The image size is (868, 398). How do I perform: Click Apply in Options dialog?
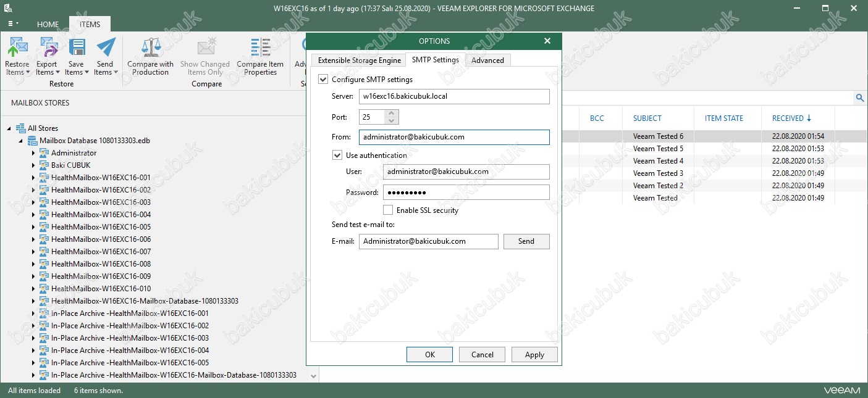click(x=534, y=355)
